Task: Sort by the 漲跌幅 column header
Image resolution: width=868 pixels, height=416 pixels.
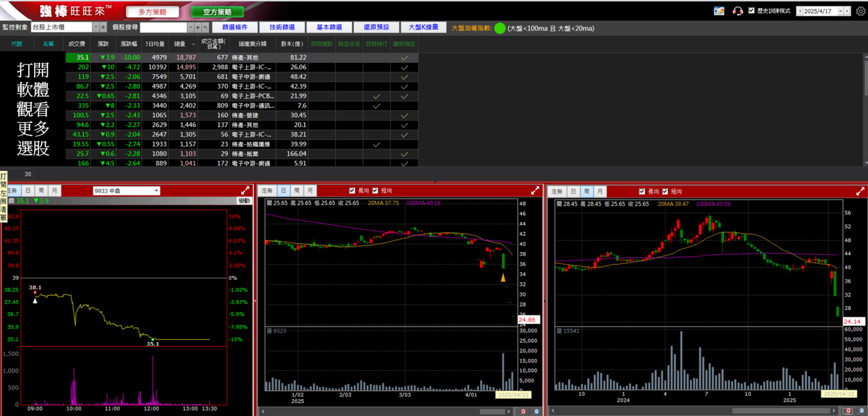Action: (x=129, y=44)
